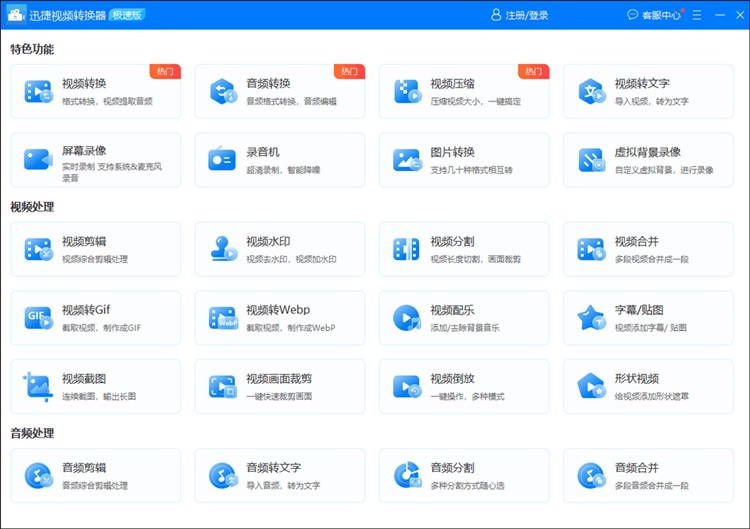
Task: Select the 视频转Gif tool
Action: [x=95, y=317]
